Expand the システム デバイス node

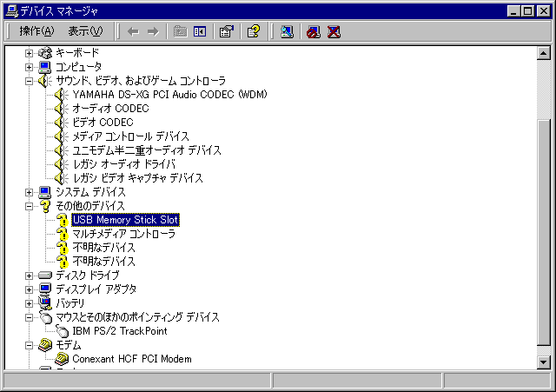pyautogui.click(x=29, y=192)
